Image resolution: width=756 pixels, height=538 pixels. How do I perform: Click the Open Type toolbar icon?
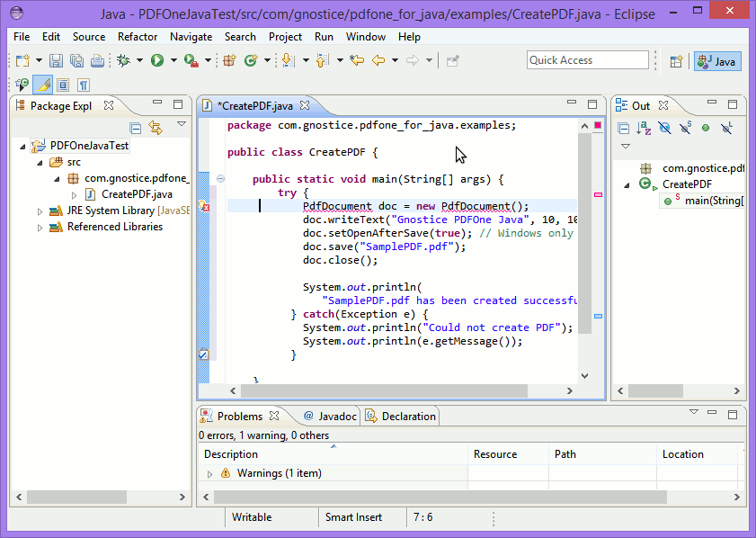pyautogui.click(x=22, y=85)
